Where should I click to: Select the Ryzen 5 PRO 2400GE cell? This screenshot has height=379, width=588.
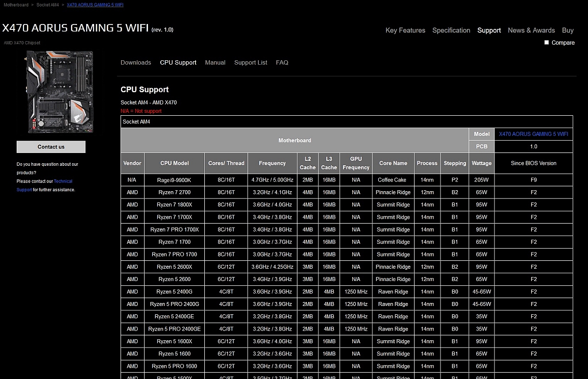click(174, 329)
